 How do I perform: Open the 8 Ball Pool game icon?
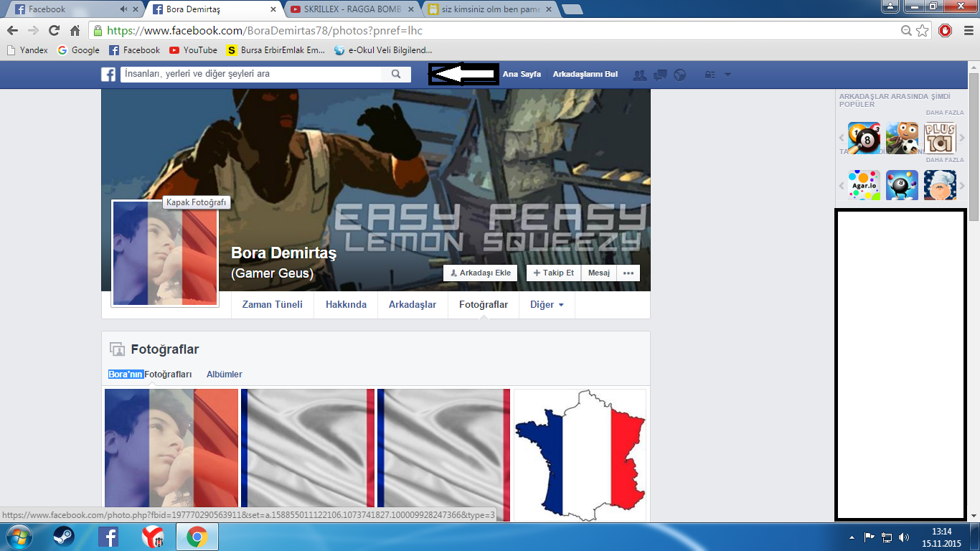click(x=864, y=138)
